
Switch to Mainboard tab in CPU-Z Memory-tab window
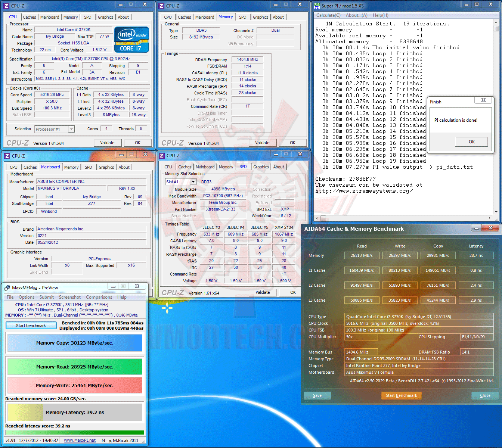tap(205, 17)
